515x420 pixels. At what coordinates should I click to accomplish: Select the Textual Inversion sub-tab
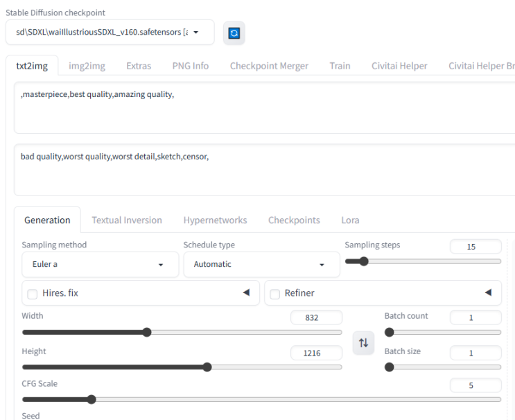click(127, 220)
